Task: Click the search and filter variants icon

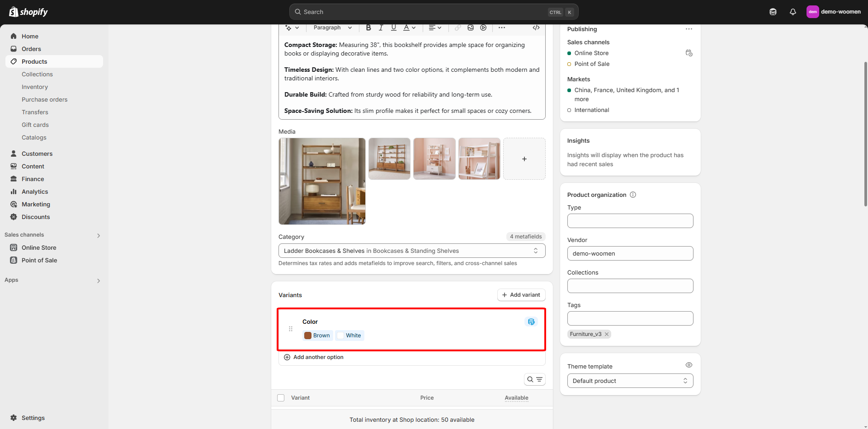Action: pyautogui.click(x=534, y=379)
